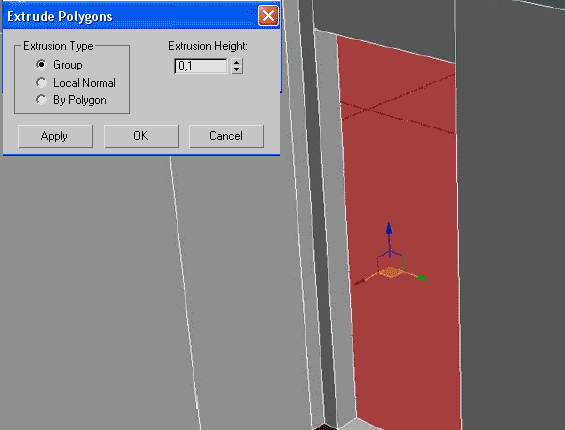Click the orange gizmo center plane
565x430 pixels.
[391, 272]
